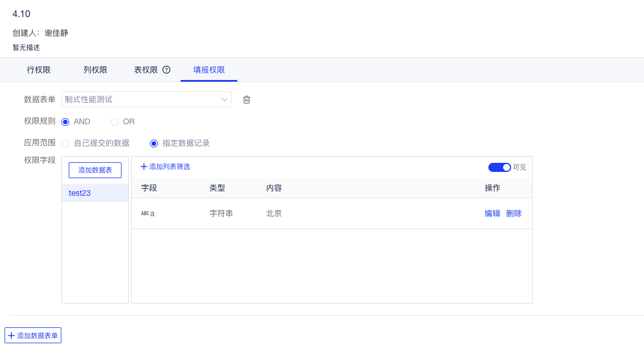Click the plus icon on 添加数据表单 button

click(12, 335)
